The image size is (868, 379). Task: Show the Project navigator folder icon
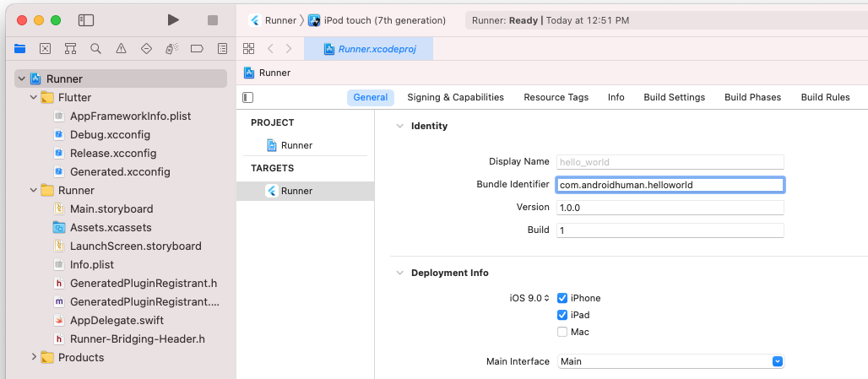pyautogui.click(x=20, y=49)
